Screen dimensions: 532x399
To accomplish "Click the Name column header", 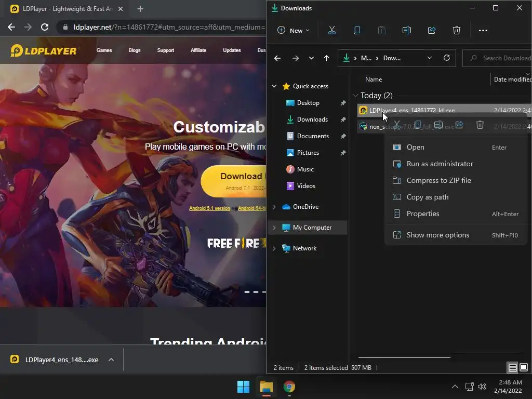I will point(373,79).
